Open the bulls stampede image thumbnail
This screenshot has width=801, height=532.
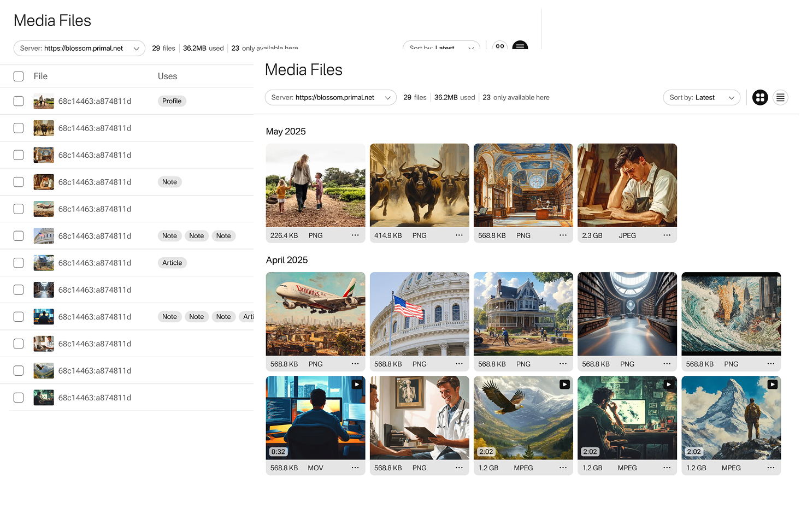419,186
